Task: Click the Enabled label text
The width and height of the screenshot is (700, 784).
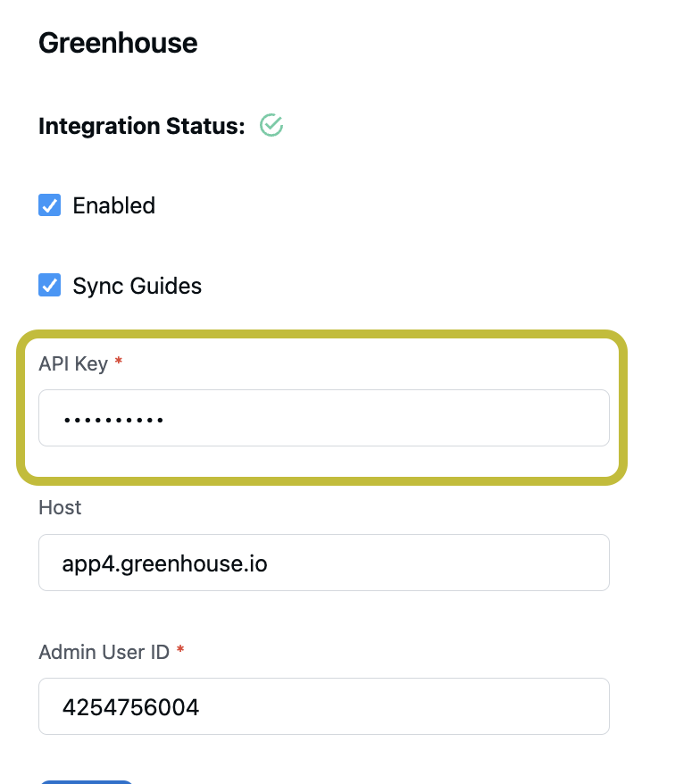Action: (114, 205)
